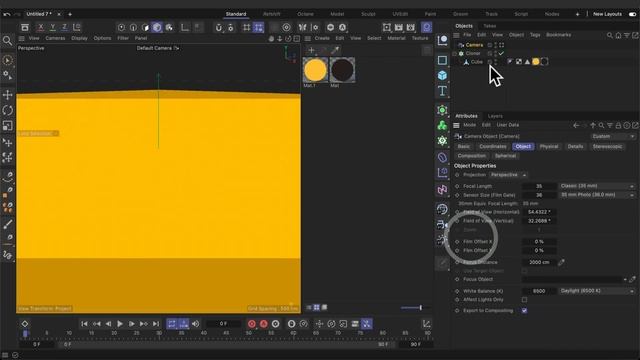Select the Scale tool in left toolbar

coord(7,126)
